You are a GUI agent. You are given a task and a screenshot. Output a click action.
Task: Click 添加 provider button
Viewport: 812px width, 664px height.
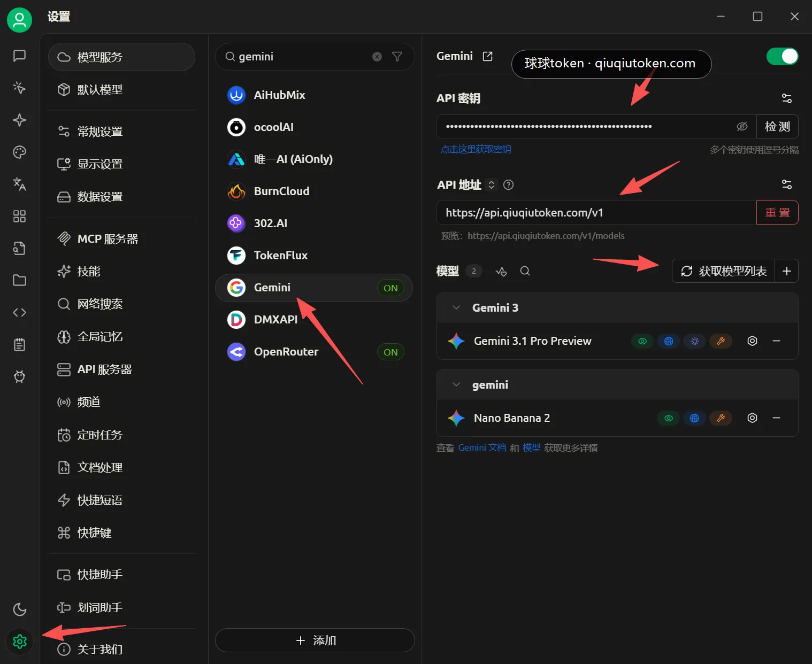(315, 640)
